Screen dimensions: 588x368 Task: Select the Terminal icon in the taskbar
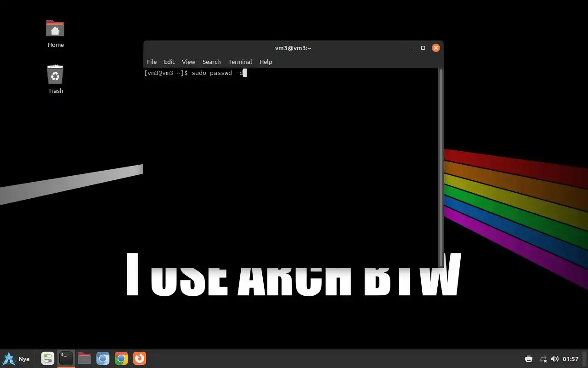tap(66, 358)
